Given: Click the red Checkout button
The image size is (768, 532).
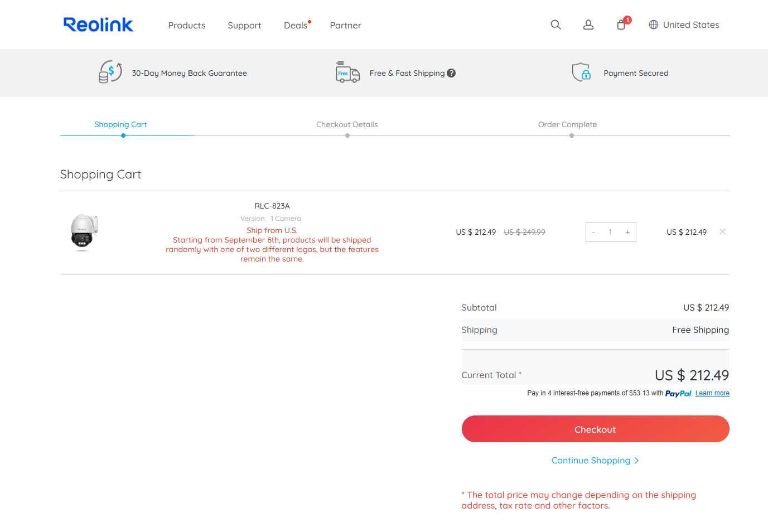Looking at the screenshot, I should click(595, 429).
